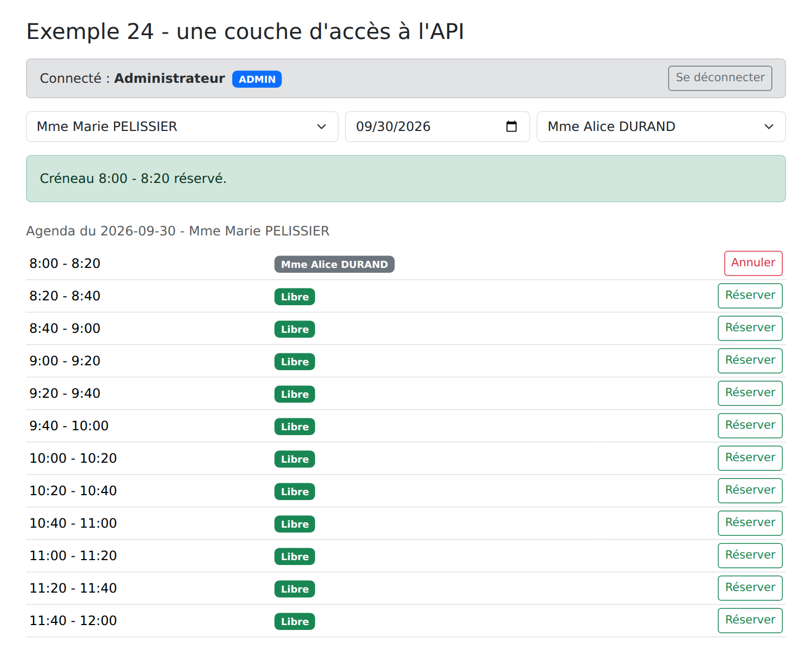Reserve the 8:40 - 9:00 slot

[750, 328]
